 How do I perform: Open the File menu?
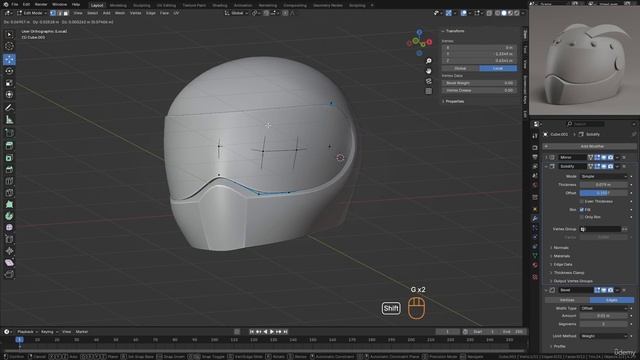coord(15,4)
